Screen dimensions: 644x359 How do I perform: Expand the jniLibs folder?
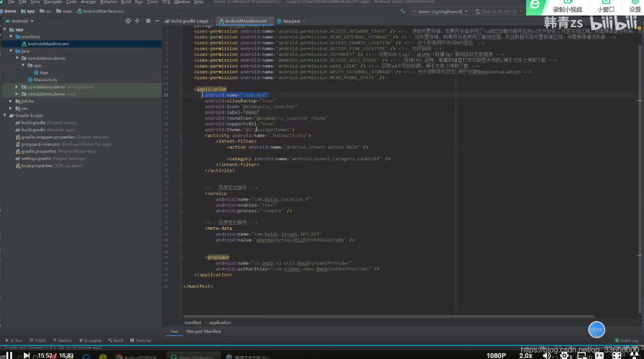tap(11, 101)
